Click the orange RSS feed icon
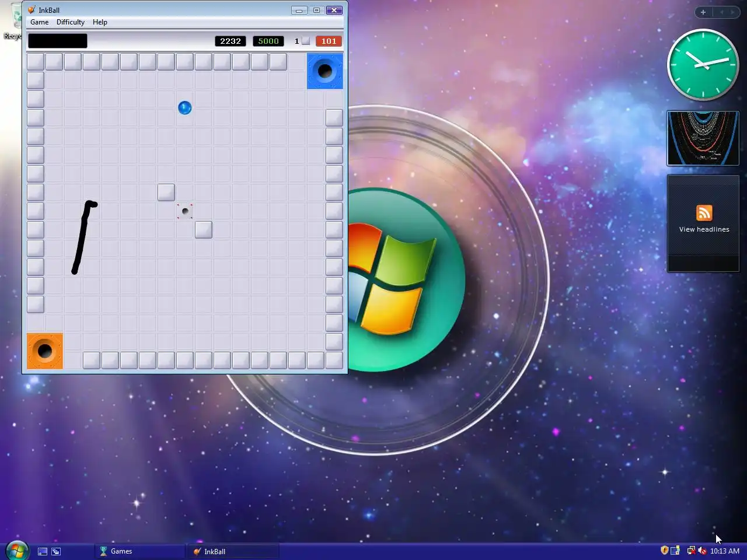 coord(704,213)
